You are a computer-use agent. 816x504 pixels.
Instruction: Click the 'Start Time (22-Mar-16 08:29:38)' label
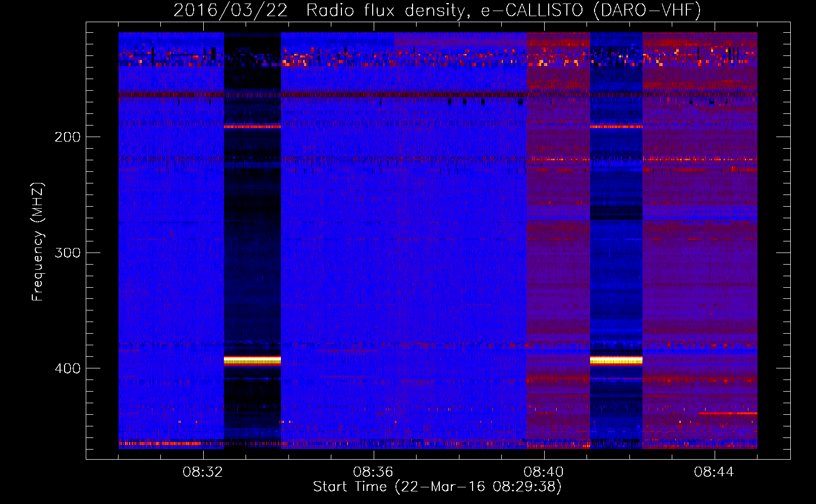(437, 487)
